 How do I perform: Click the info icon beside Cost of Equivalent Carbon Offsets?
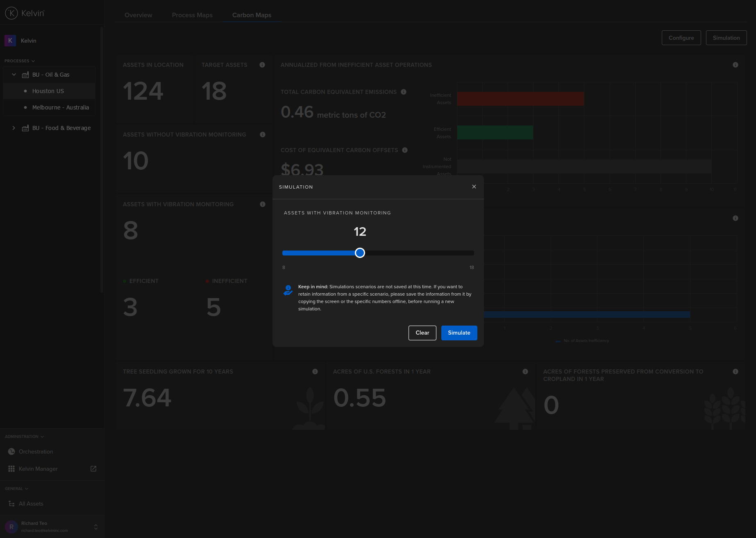coord(404,150)
